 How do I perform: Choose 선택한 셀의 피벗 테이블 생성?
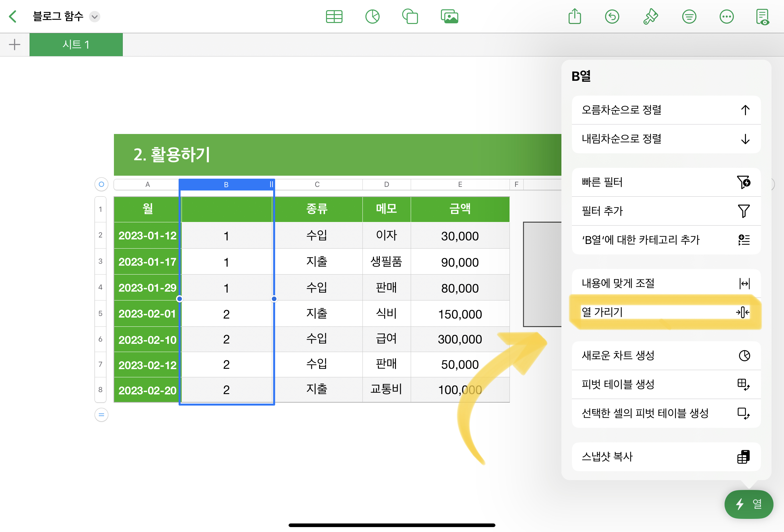(666, 413)
